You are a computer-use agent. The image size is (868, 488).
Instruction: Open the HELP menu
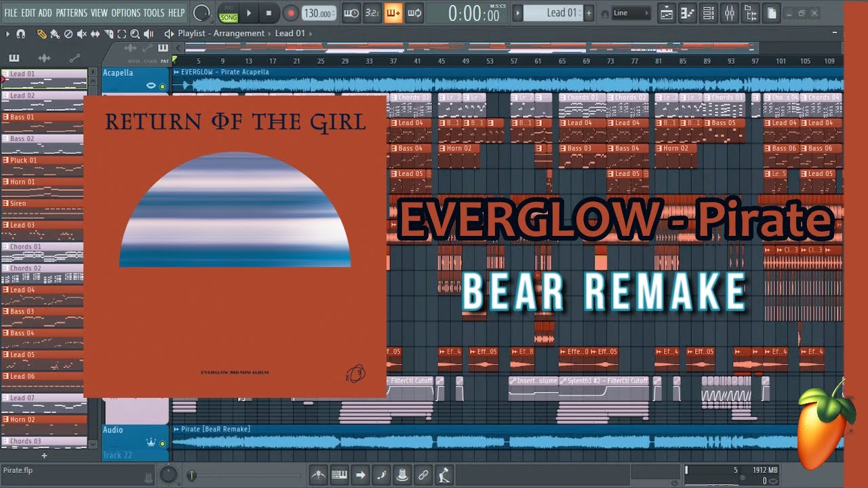click(176, 13)
